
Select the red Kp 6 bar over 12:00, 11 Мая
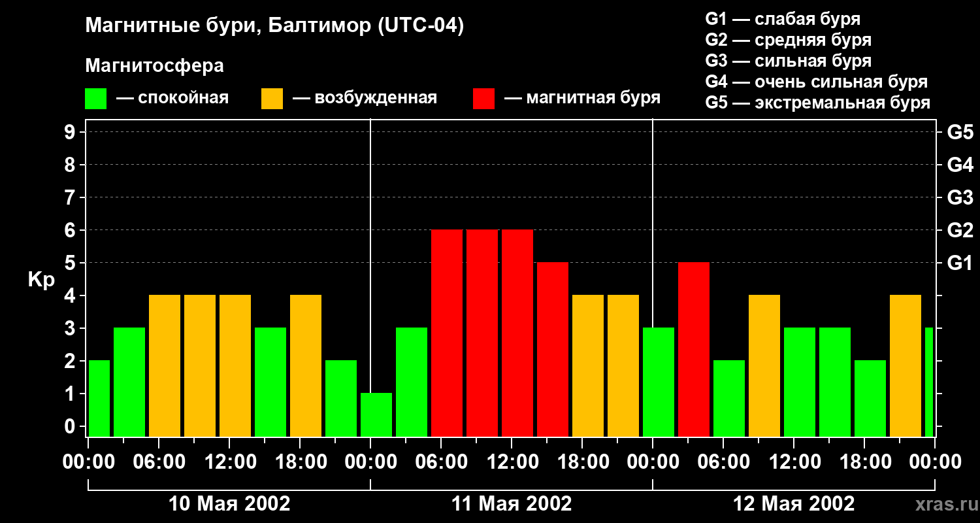click(x=517, y=333)
